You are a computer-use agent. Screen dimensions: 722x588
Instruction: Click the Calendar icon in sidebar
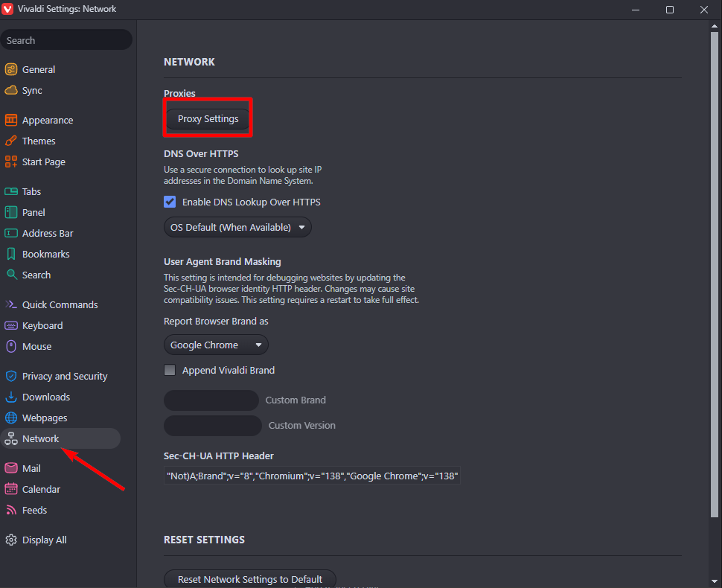11,489
